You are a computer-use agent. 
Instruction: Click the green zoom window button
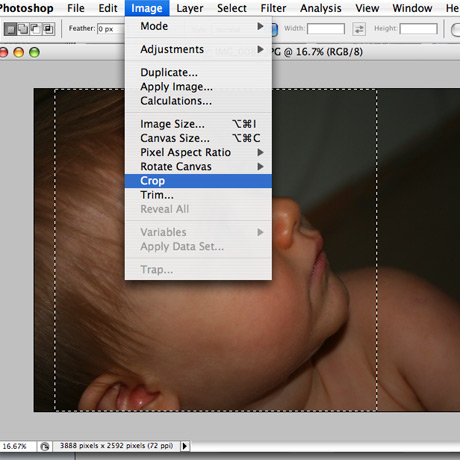click(34, 52)
